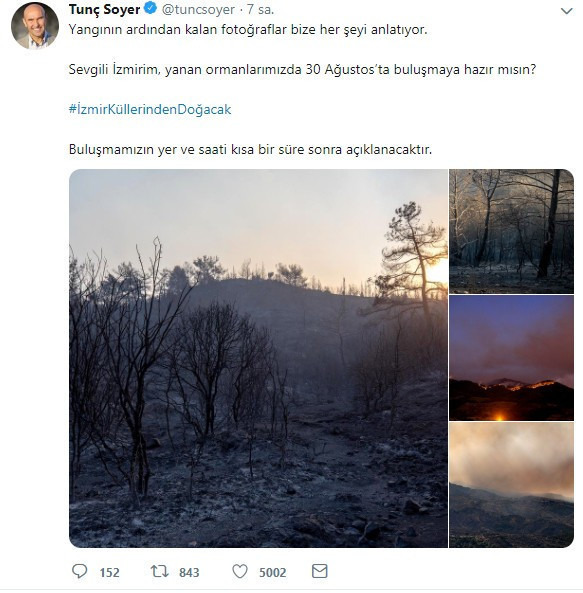This screenshot has width=583, height=593.
Task: Open the night fire glow thumbnail
Action: (511, 358)
